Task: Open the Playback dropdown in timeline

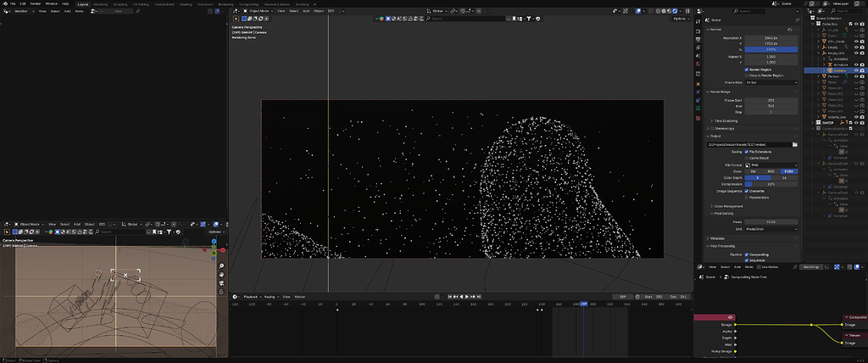Action: 251,297
